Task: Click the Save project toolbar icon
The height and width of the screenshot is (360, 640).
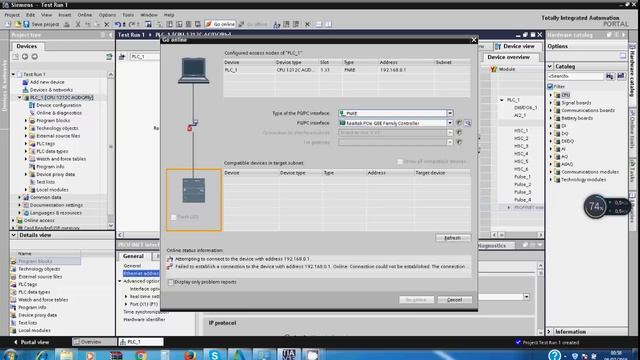Action: point(27,24)
